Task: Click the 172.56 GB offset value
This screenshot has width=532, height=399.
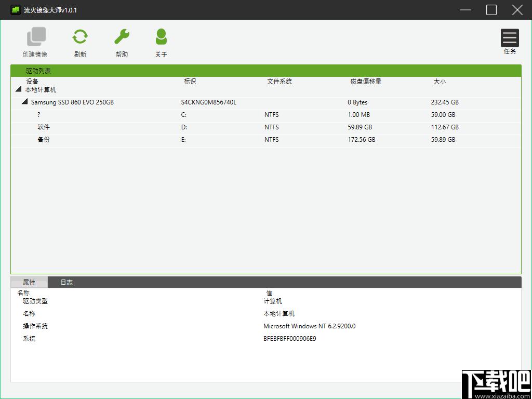Action: click(x=362, y=139)
